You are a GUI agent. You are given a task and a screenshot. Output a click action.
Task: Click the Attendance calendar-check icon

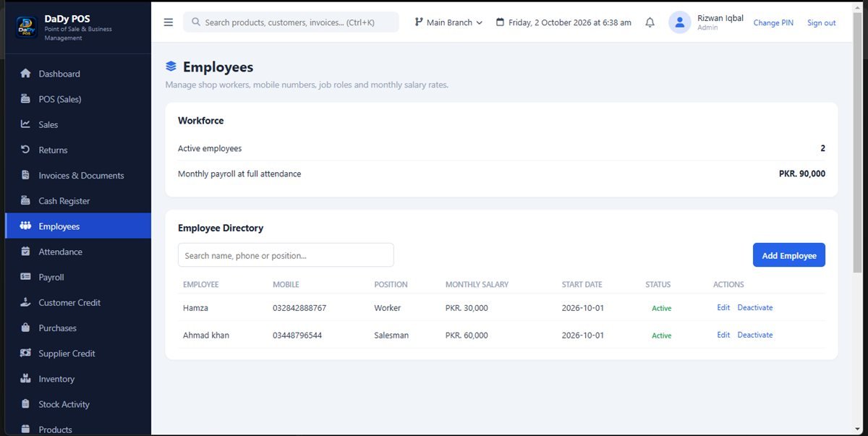(26, 252)
